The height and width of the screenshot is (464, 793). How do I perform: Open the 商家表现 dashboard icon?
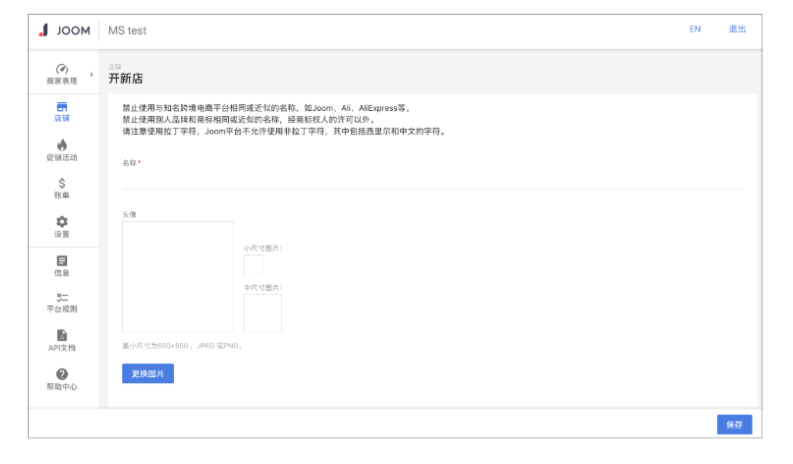(62, 69)
